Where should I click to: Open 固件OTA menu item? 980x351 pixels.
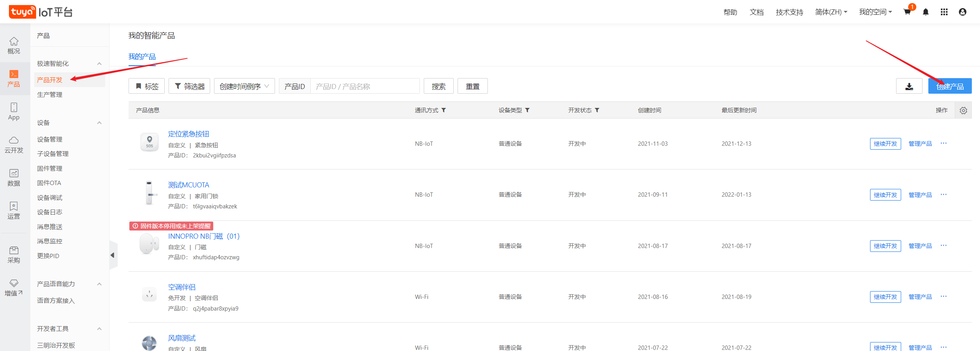(x=49, y=183)
